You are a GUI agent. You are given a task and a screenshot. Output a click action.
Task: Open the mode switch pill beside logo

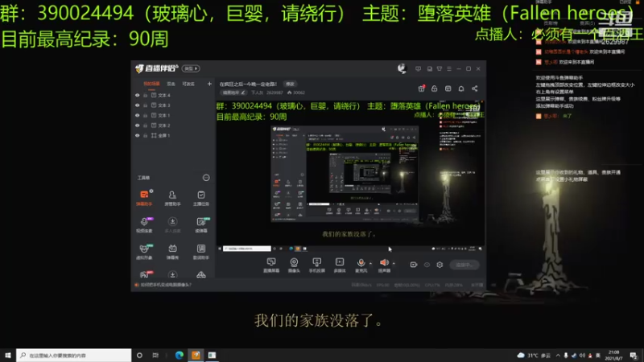191,68
